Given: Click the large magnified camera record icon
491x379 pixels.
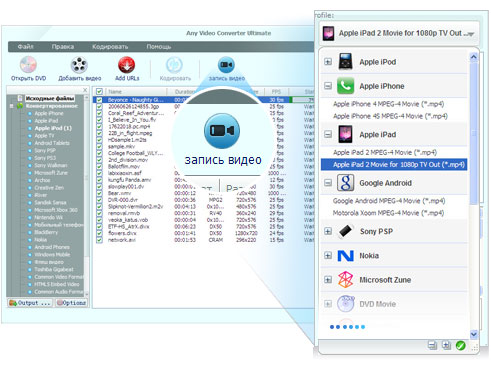Looking at the screenshot, I should pyautogui.click(x=222, y=130).
